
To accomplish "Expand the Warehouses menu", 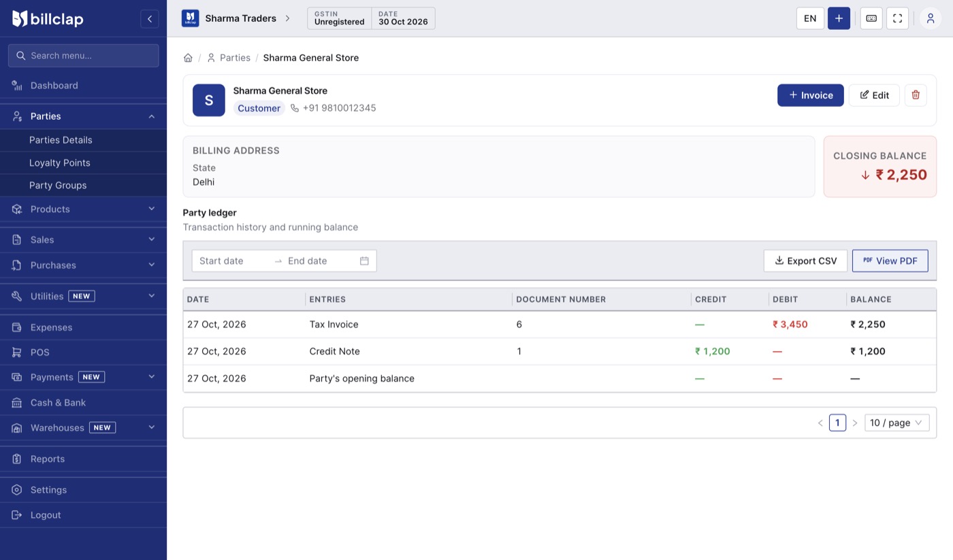I will (152, 427).
